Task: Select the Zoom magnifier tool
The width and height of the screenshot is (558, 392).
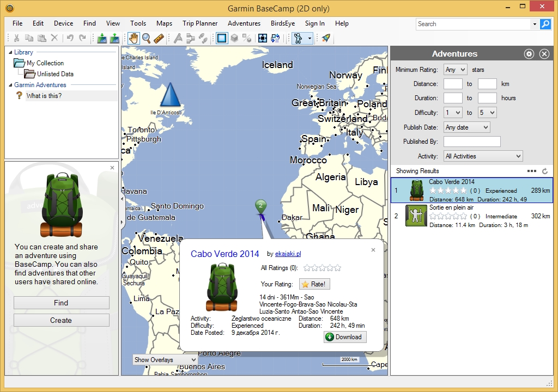Action: pos(146,38)
